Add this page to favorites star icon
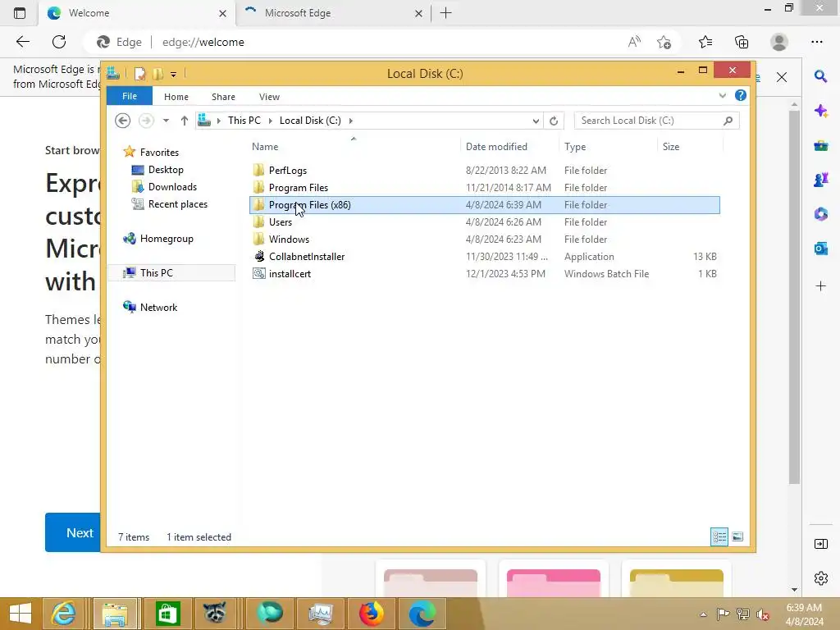This screenshot has width=840, height=630. pyautogui.click(x=664, y=42)
